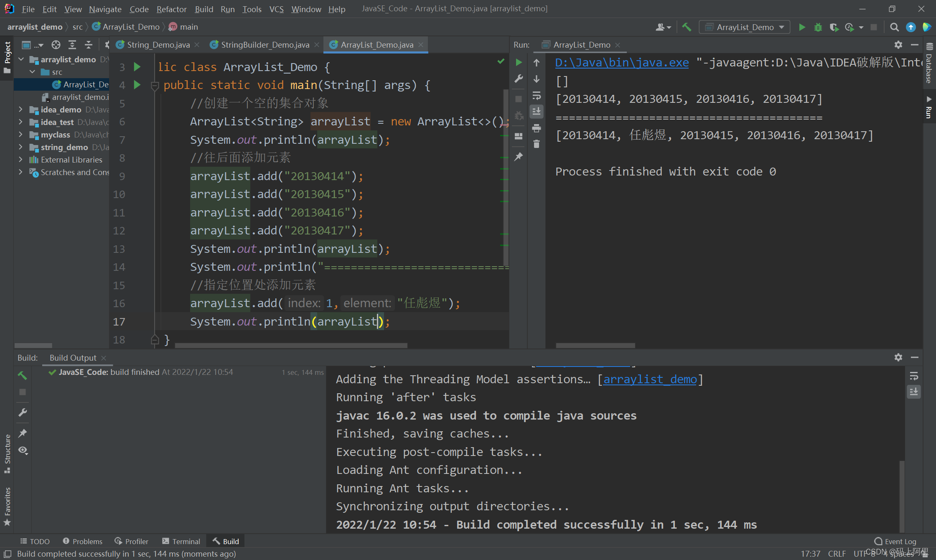The width and height of the screenshot is (936, 560).
Task: Expand the myclass folder in Project tree
Action: [x=20, y=135]
